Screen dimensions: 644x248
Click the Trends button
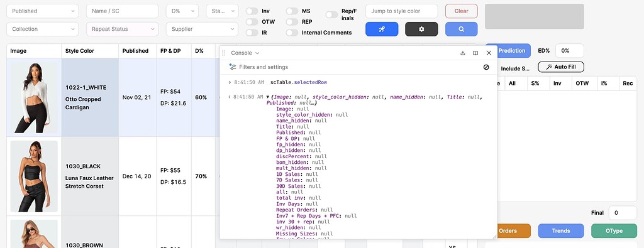pyautogui.click(x=561, y=231)
